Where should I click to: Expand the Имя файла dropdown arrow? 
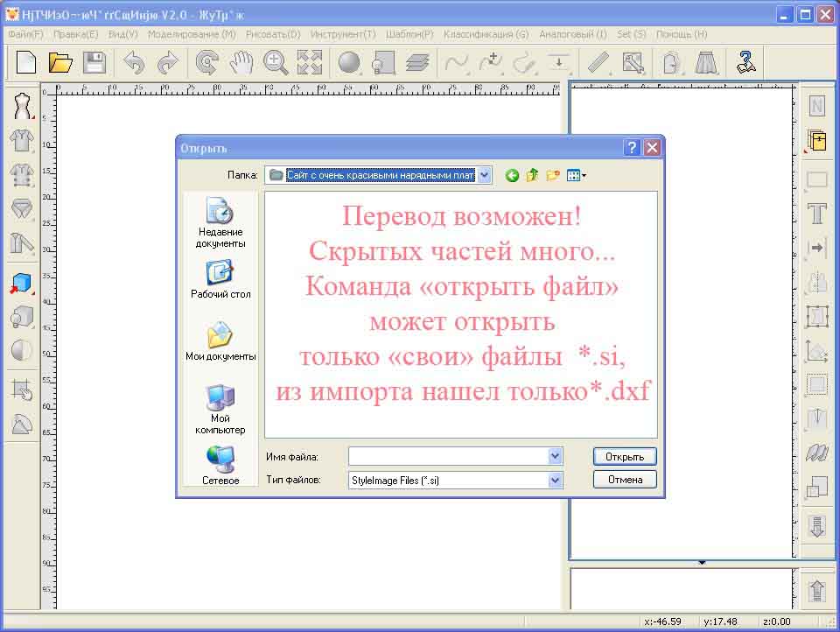(x=556, y=456)
